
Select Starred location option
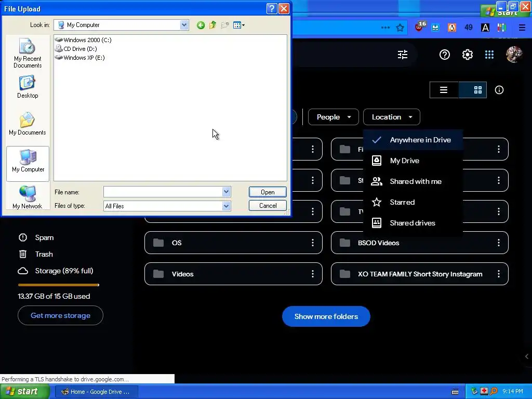click(x=413, y=202)
